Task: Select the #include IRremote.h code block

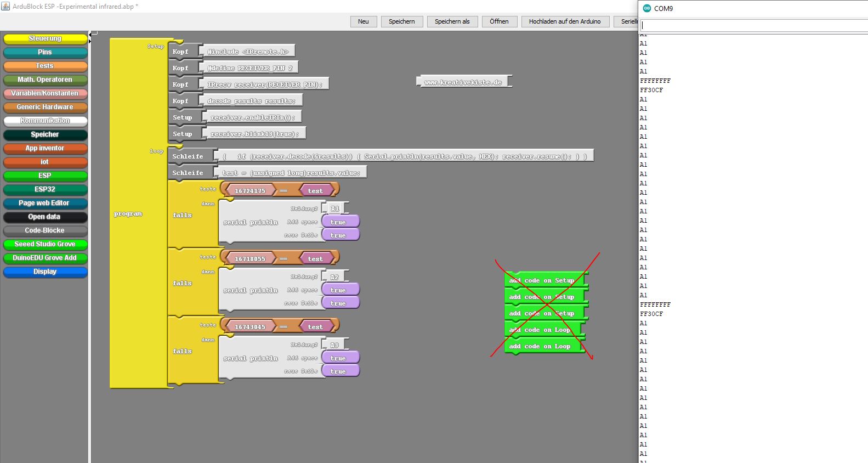Action: [x=248, y=52]
